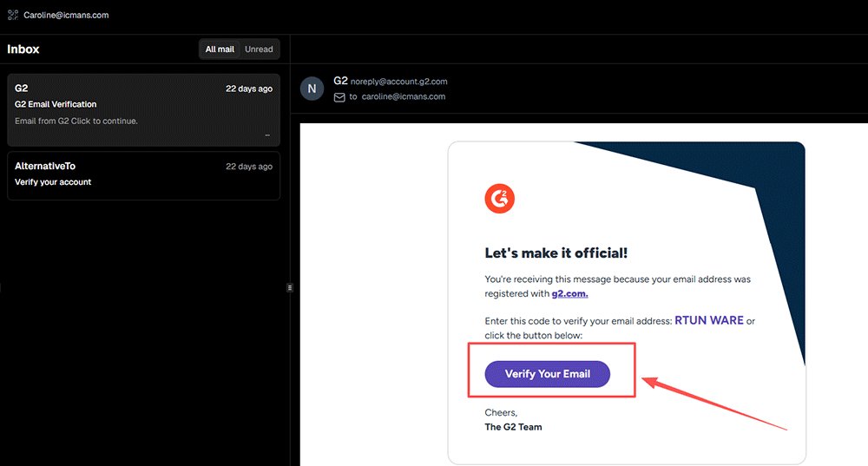Screen dimensions: 868x466
Task: Click the Verify Your Email button
Action: coord(548,374)
